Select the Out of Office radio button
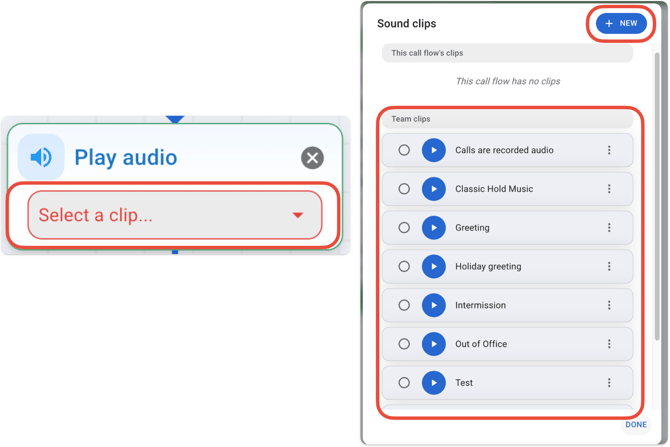Image resolution: width=670 pixels, height=447 pixels. 404,344
